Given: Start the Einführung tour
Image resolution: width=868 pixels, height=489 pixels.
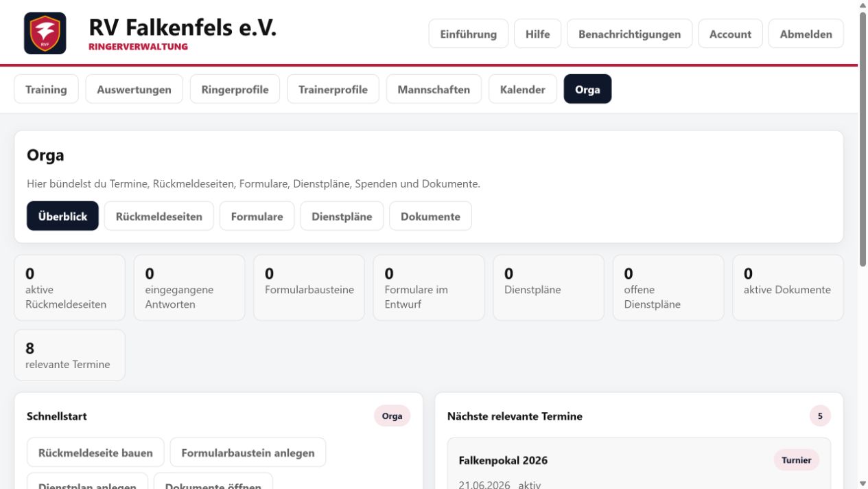Looking at the screenshot, I should [469, 34].
